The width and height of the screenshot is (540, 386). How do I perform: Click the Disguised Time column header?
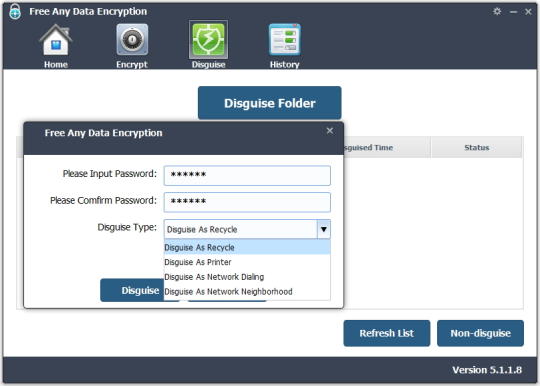(387, 147)
